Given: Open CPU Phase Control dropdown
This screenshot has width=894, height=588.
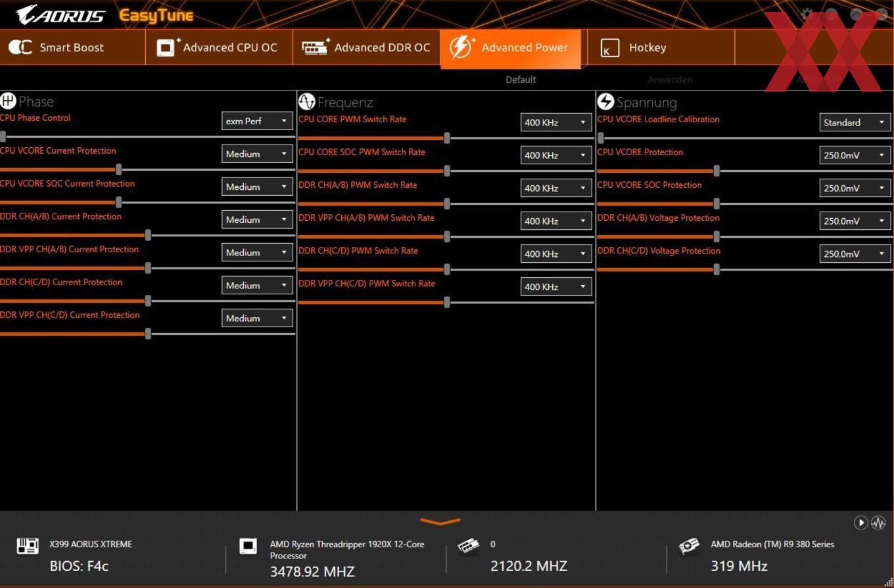Looking at the screenshot, I should (257, 121).
